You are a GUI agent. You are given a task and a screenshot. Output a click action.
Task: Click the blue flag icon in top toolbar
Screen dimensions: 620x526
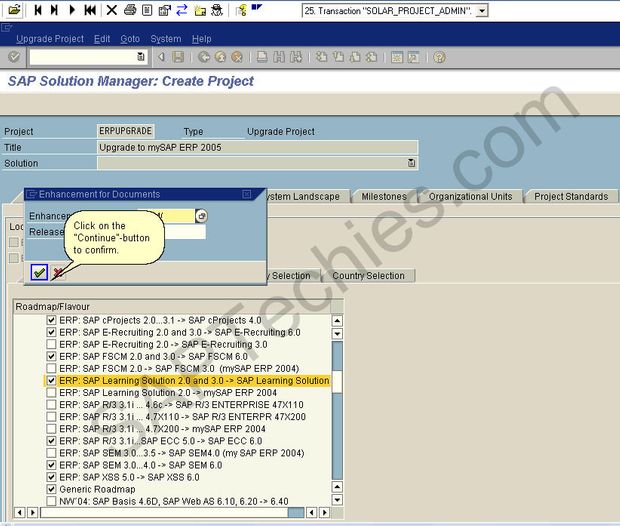[x=257, y=8]
